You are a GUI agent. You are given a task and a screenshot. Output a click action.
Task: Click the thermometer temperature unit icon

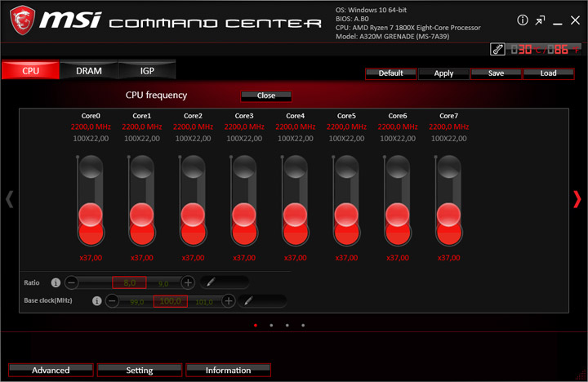pos(497,49)
